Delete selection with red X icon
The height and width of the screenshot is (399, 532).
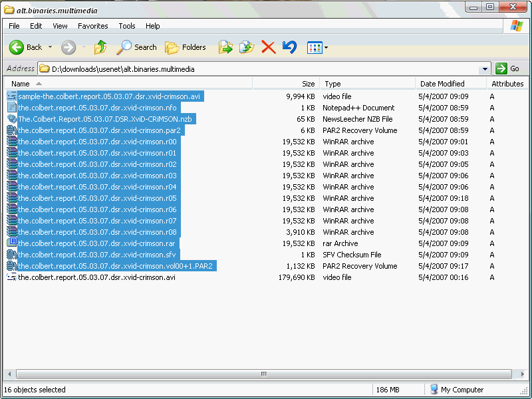(x=269, y=47)
